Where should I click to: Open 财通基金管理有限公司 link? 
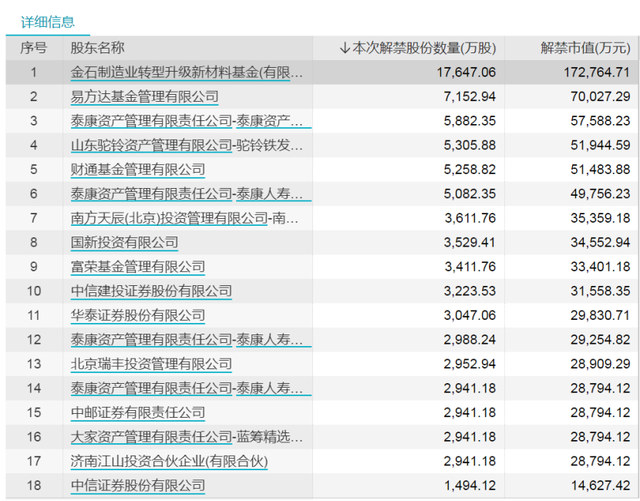(x=138, y=169)
